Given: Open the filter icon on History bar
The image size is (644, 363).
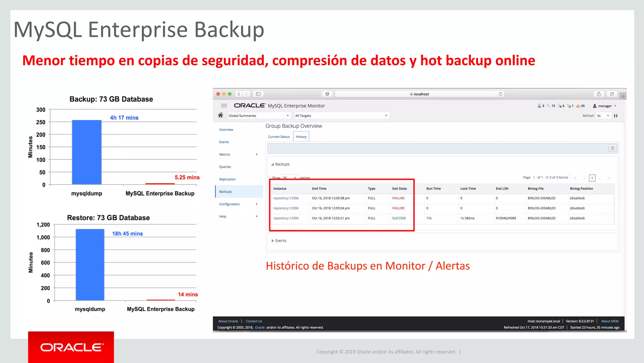Looking at the screenshot, I should coord(613,148).
